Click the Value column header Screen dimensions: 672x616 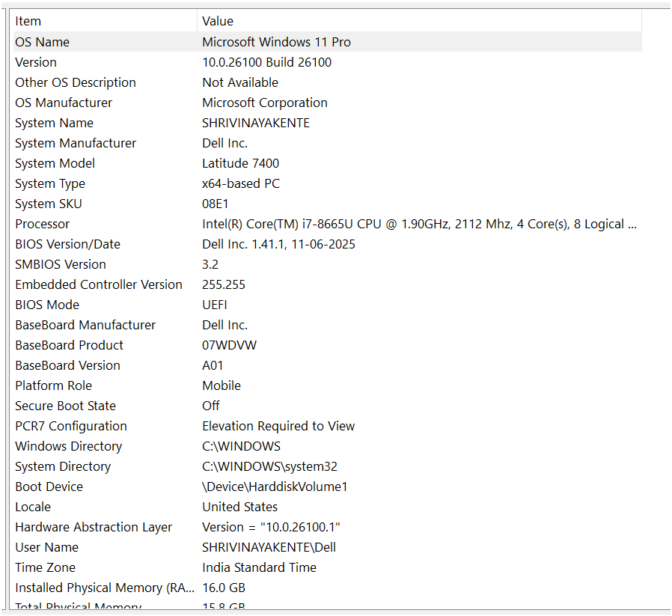click(420, 21)
